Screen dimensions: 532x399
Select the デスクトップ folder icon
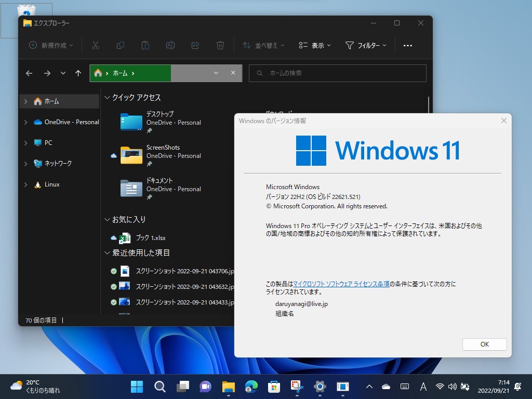pyautogui.click(x=131, y=122)
